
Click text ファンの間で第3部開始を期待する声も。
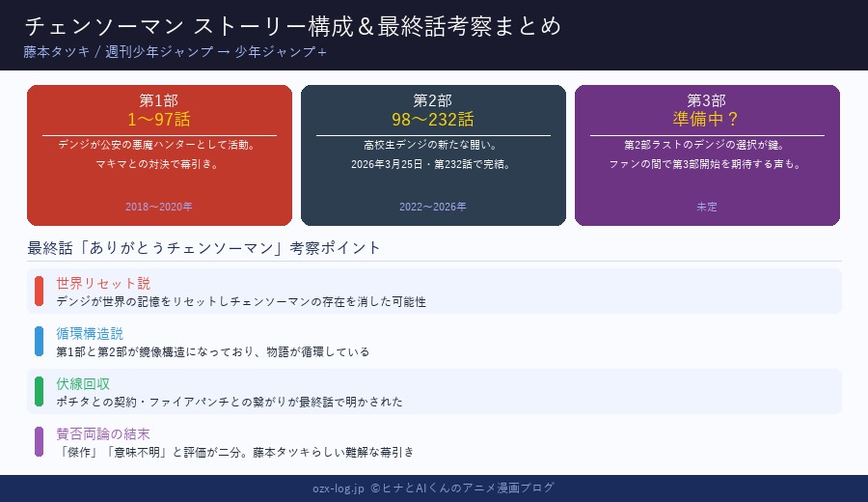(x=707, y=164)
